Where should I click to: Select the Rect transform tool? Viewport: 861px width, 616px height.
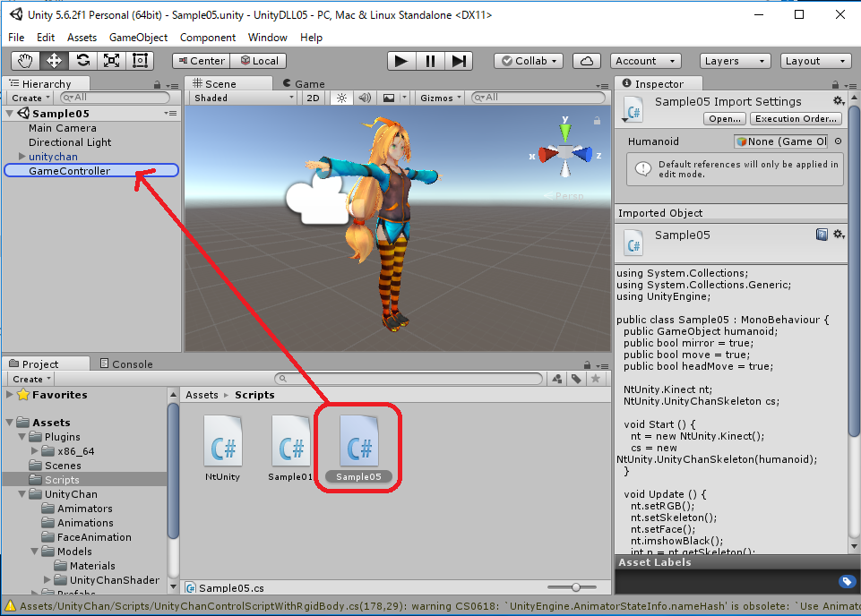coord(140,61)
